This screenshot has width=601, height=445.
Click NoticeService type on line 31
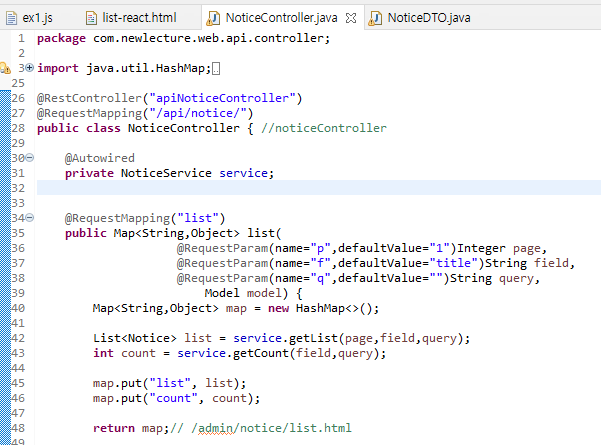pos(166,173)
